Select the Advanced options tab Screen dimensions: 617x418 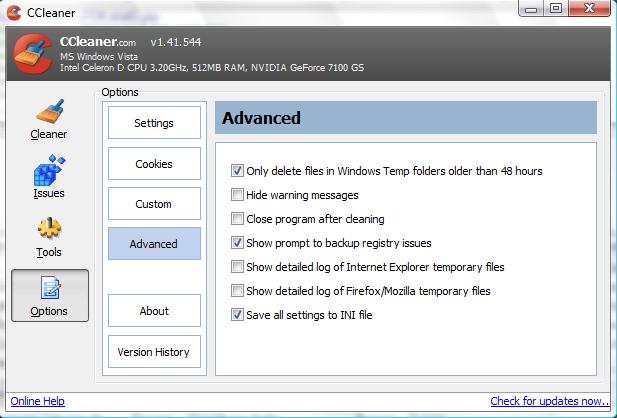154,244
